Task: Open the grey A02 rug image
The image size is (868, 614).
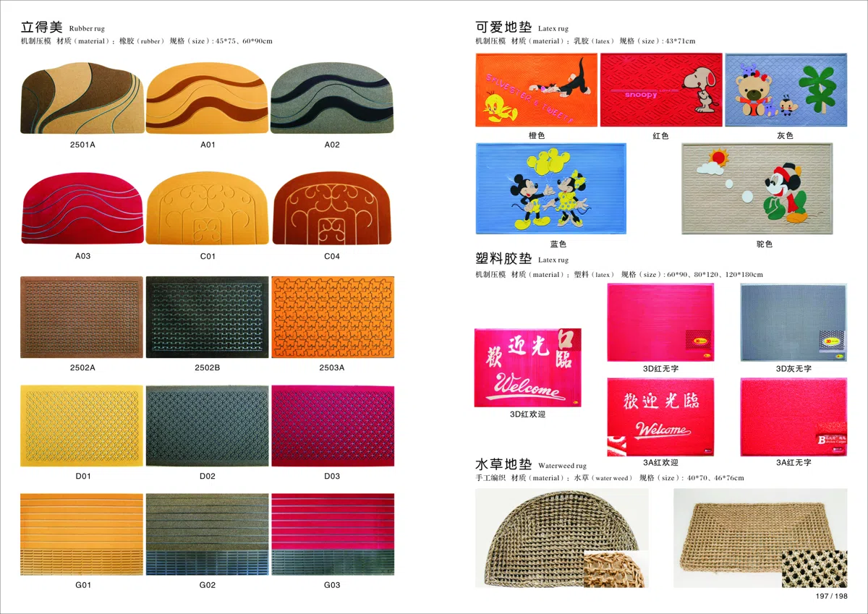Action: click(x=332, y=98)
